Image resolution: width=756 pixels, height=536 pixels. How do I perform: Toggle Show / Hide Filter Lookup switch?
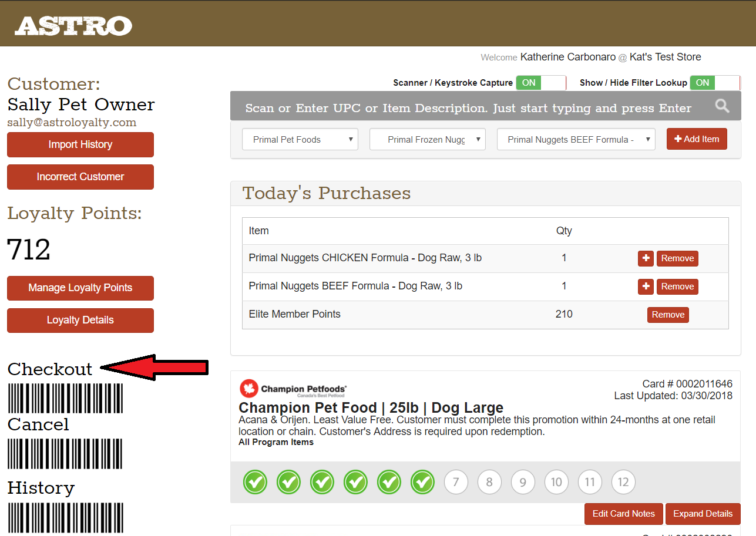click(715, 83)
